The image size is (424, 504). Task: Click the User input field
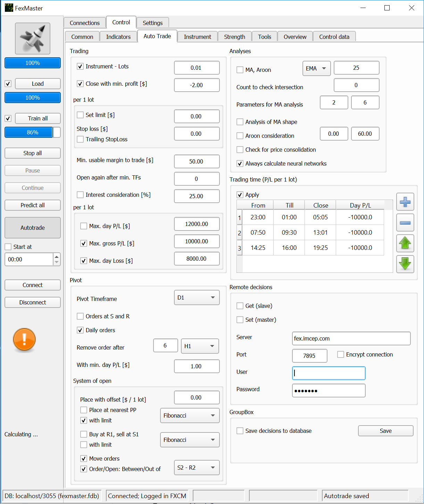(329, 373)
